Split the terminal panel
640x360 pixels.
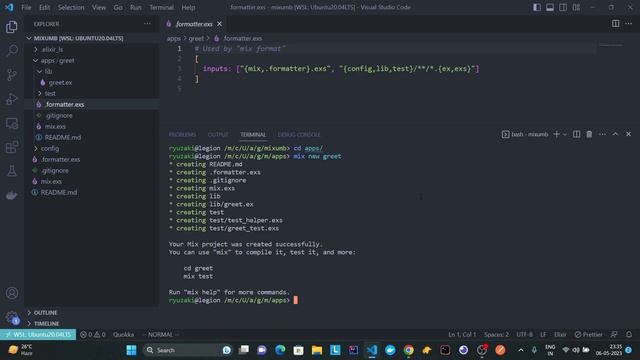pos(576,134)
